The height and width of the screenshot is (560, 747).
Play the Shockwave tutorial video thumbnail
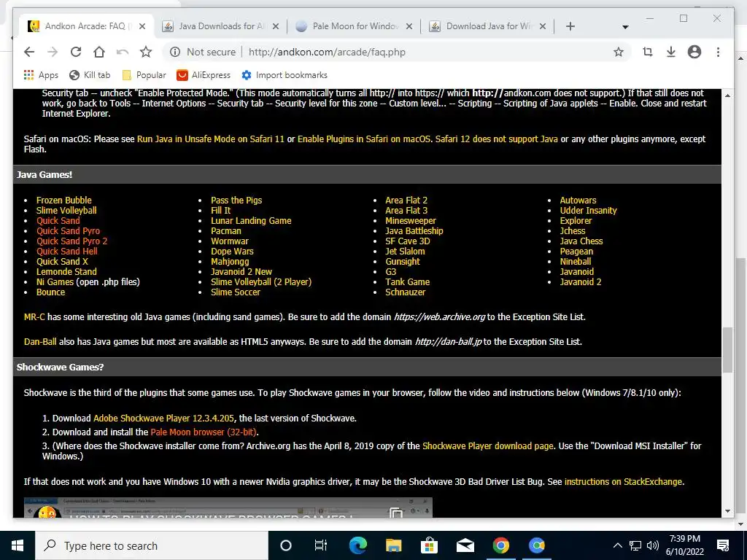228,507
